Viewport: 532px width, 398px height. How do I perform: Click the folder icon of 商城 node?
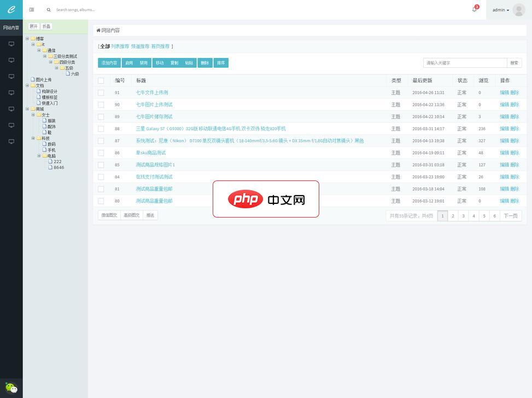33,109
